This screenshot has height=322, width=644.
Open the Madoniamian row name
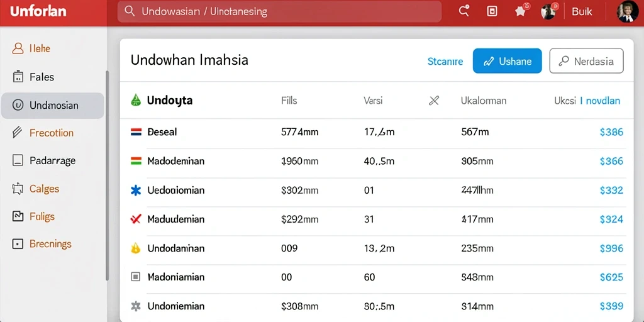[x=176, y=277]
